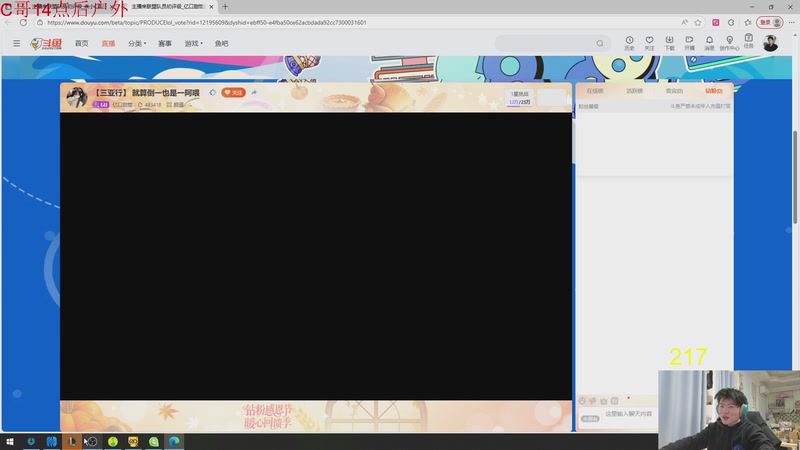Click the 1星挑战 progress box
This screenshot has width=800, height=450.
pyautogui.click(x=520, y=97)
